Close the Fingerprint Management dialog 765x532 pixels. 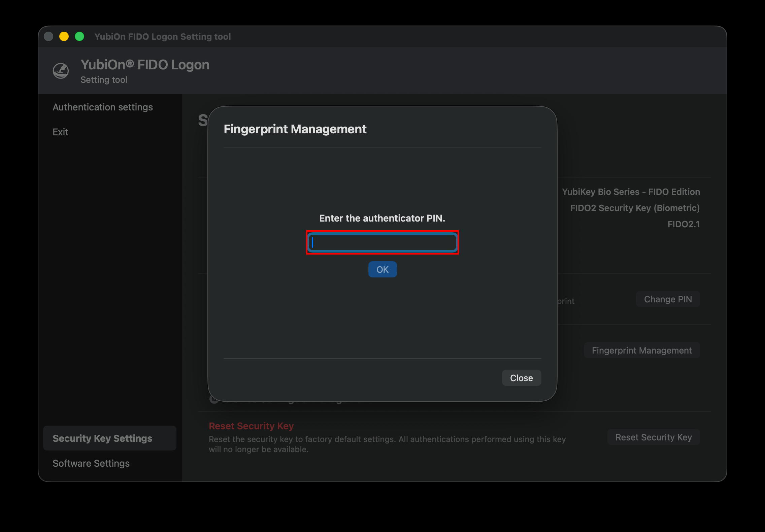pos(521,378)
